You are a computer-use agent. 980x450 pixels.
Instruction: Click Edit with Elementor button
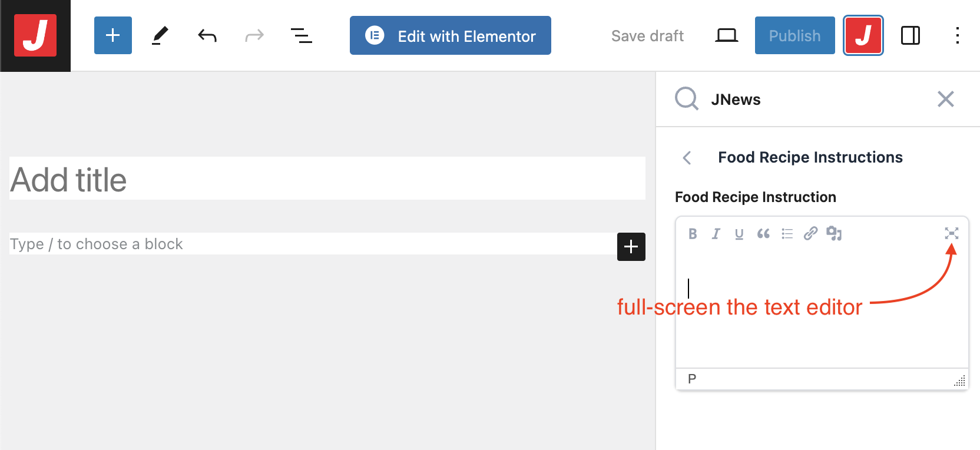pos(451,35)
